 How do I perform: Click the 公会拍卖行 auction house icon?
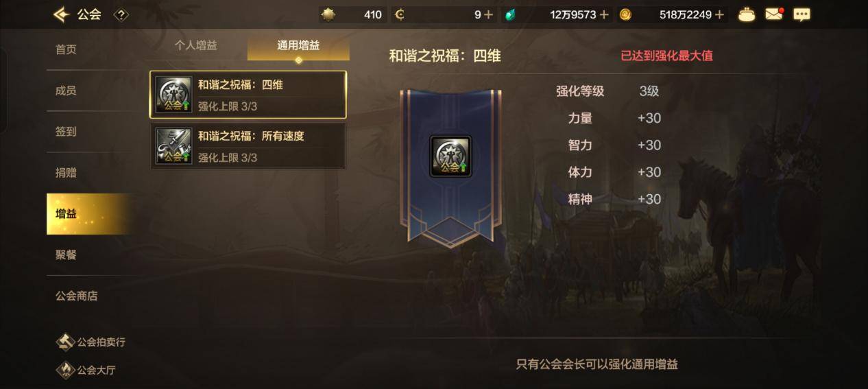pyautogui.click(x=65, y=342)
